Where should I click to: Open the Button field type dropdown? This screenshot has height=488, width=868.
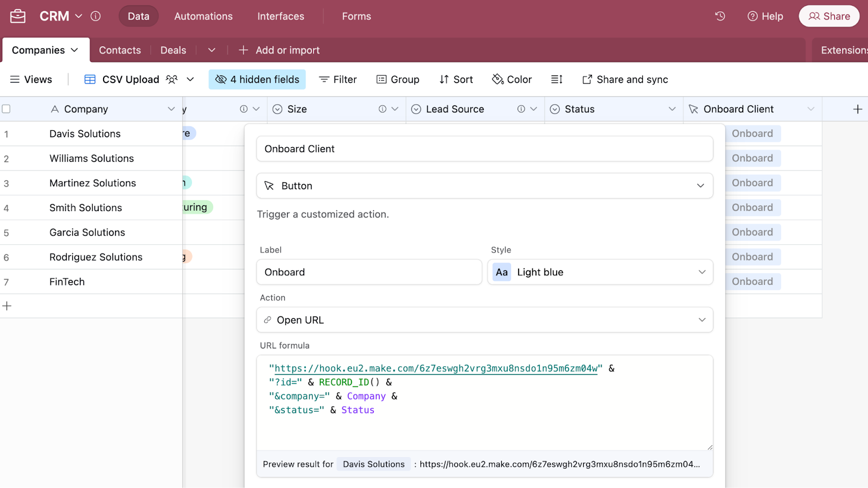pyautogui.click(x=484, y=186)
